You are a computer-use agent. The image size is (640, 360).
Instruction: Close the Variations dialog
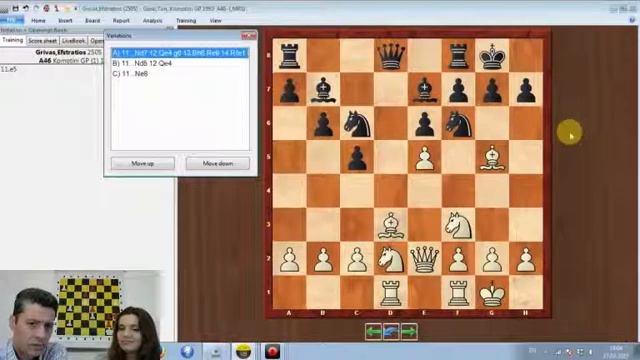[x=249, y=36]
